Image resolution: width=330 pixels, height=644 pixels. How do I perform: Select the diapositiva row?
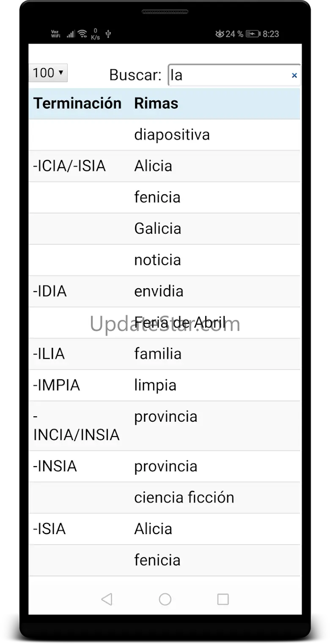click(x=165, y=135)
